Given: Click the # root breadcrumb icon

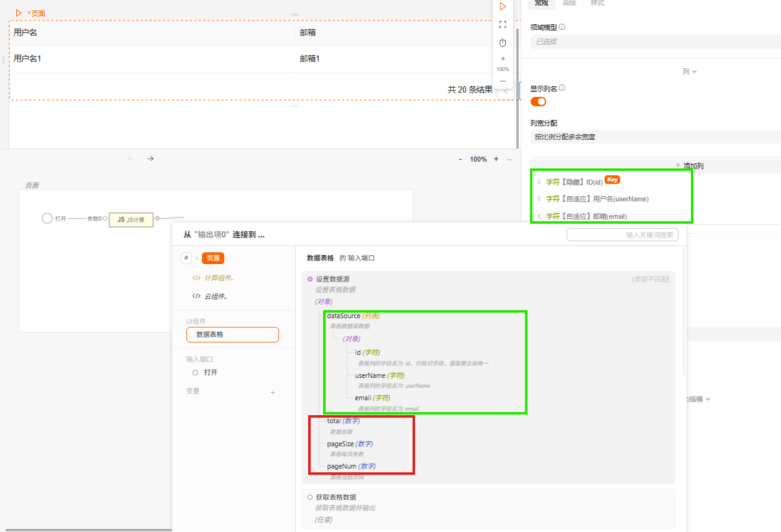Looking at the screenshot, I should tap(186, 258).
